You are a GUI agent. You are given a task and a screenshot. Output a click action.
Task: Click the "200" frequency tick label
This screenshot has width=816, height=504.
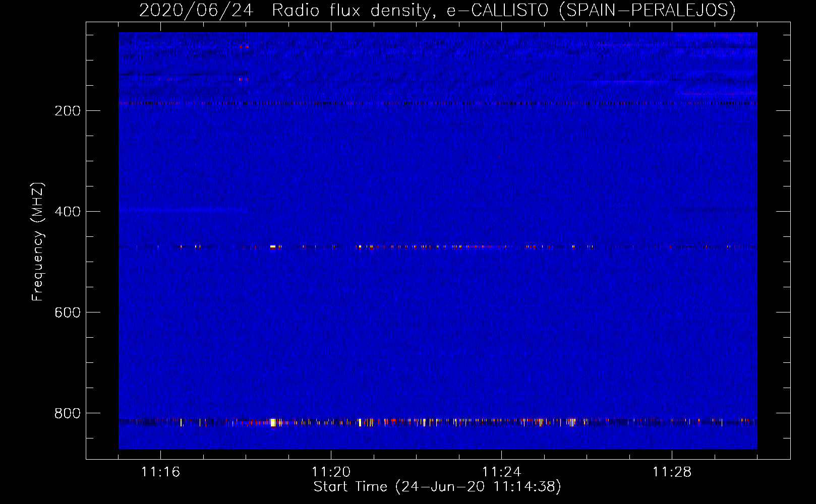click(x=68, y=111)
